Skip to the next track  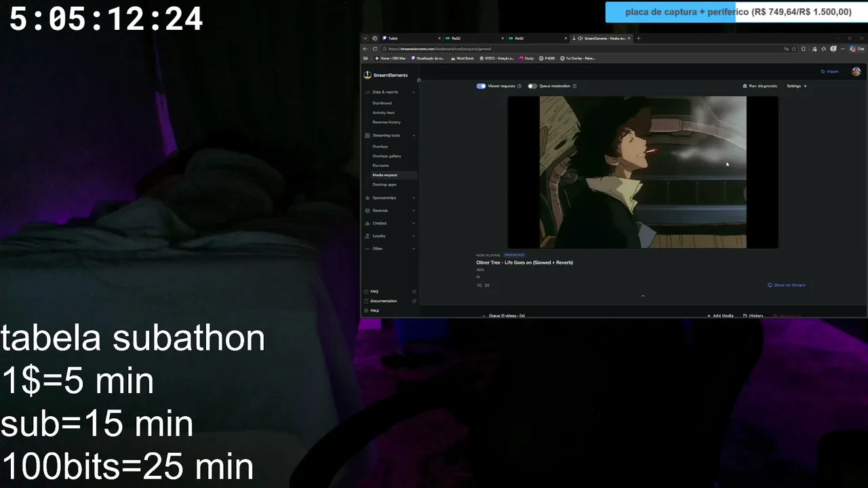(x=487, y=285)
